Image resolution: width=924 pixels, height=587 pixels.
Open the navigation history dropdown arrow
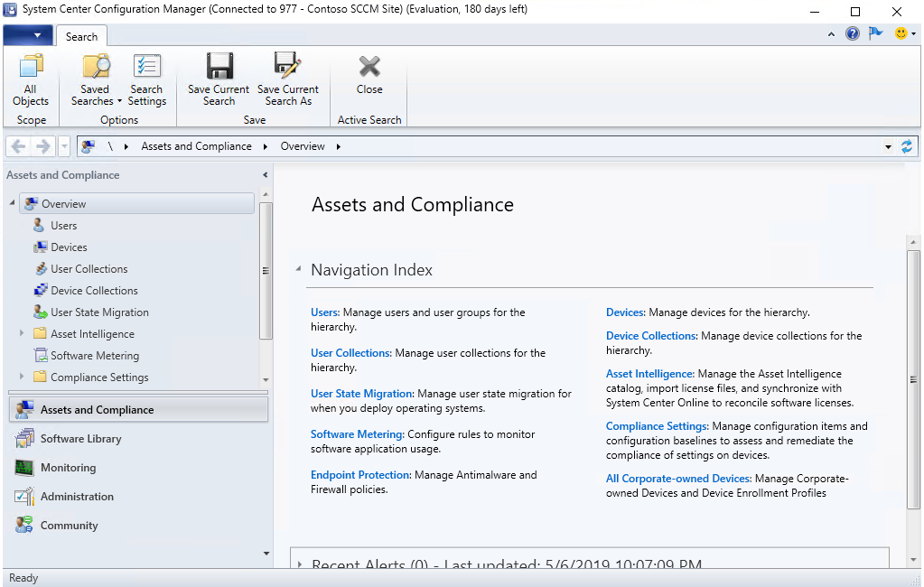click(64, 146)
